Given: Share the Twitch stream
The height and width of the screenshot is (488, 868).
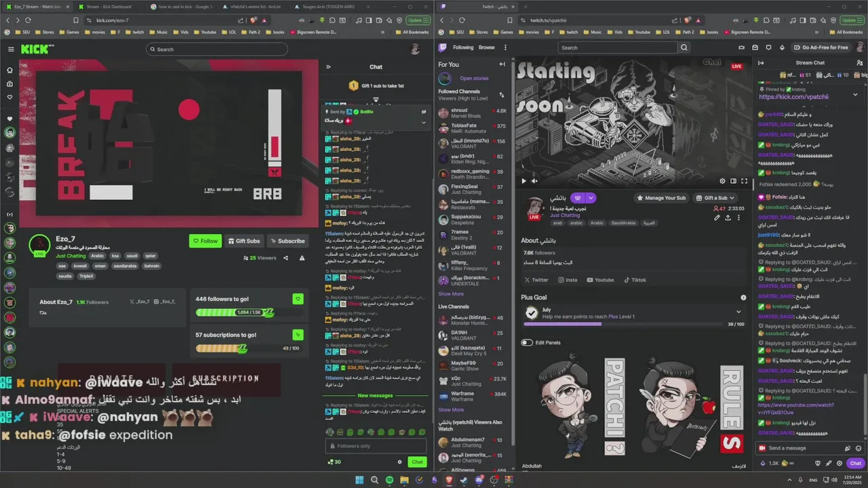Looking at the screenshot, I should click(x=728, y=218).
